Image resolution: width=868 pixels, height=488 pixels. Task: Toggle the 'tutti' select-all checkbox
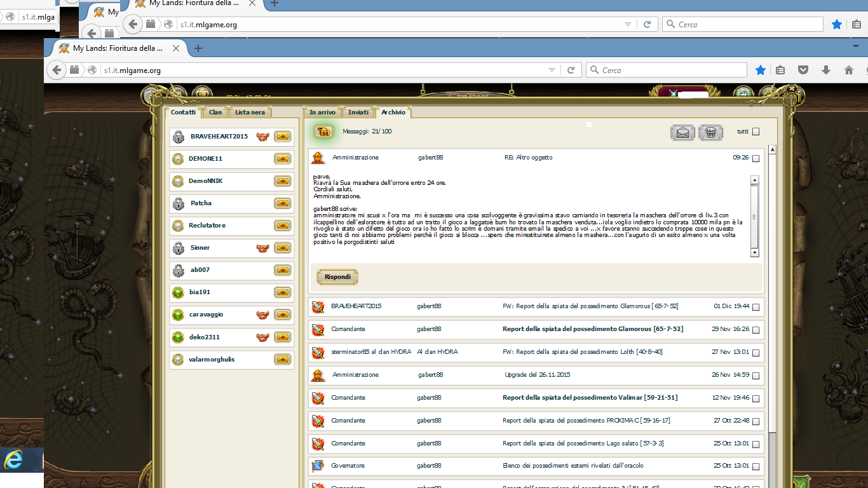[x=756, y=132]
